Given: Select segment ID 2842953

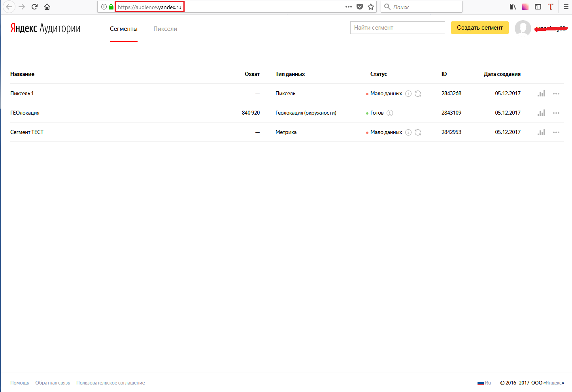Looking at the screenshot, I should 451,132.
